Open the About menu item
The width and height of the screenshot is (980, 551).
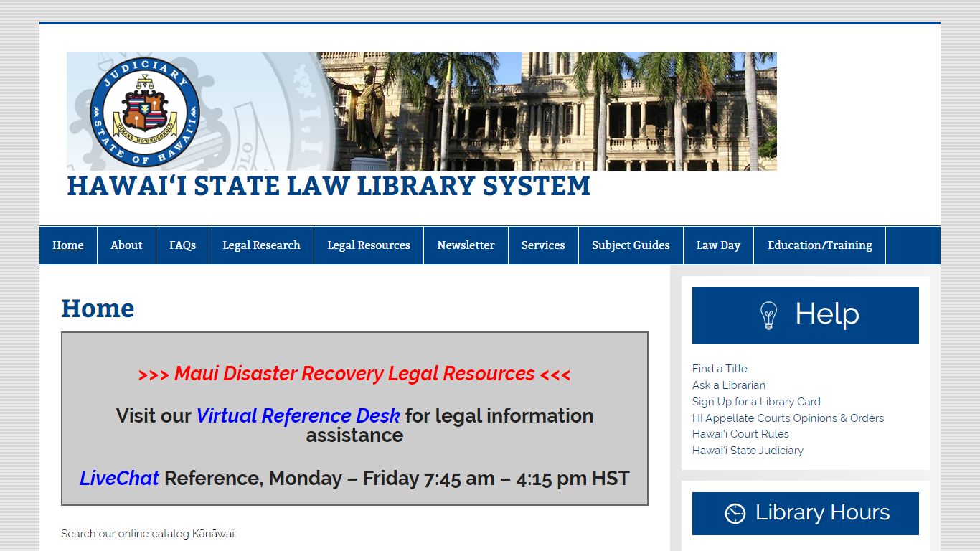point(126,245)
